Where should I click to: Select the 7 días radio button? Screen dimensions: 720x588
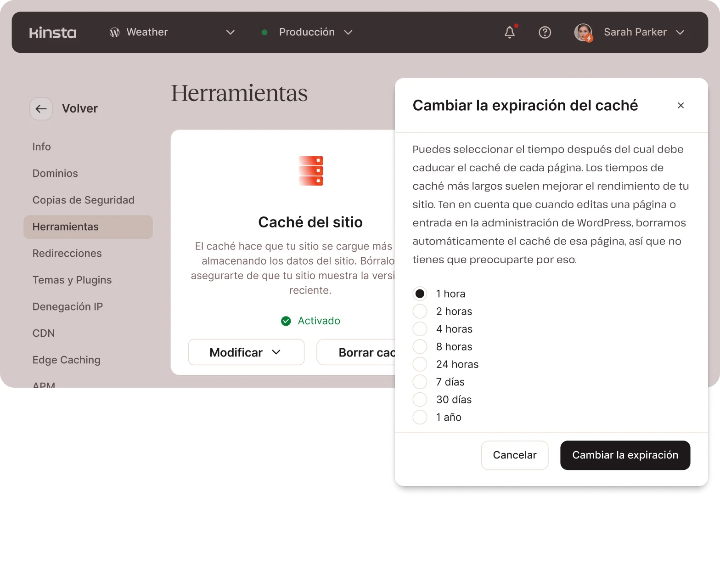click(420, 382)
